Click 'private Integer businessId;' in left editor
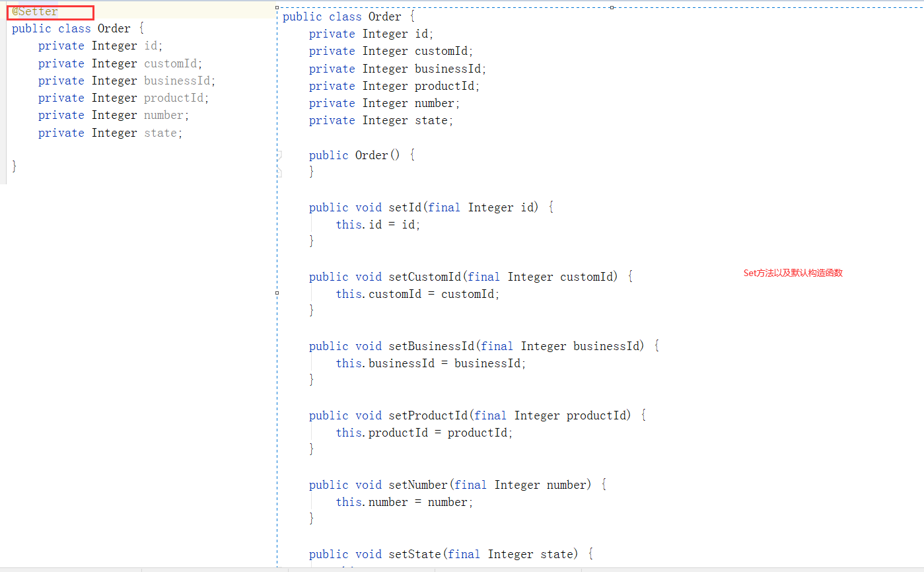This screenshot has height=572, width=924. coord(127,81)
